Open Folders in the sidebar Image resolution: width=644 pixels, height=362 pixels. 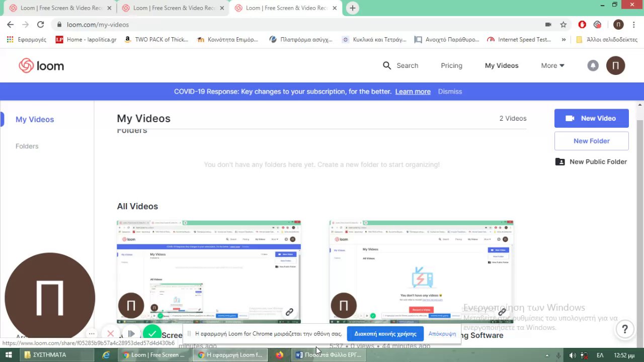[x=27, y=146]
